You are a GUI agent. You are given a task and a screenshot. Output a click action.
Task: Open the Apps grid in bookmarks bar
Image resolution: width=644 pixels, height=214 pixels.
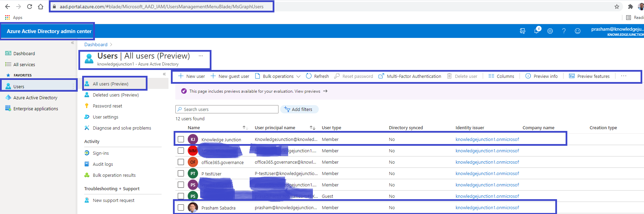pos(14,17)
